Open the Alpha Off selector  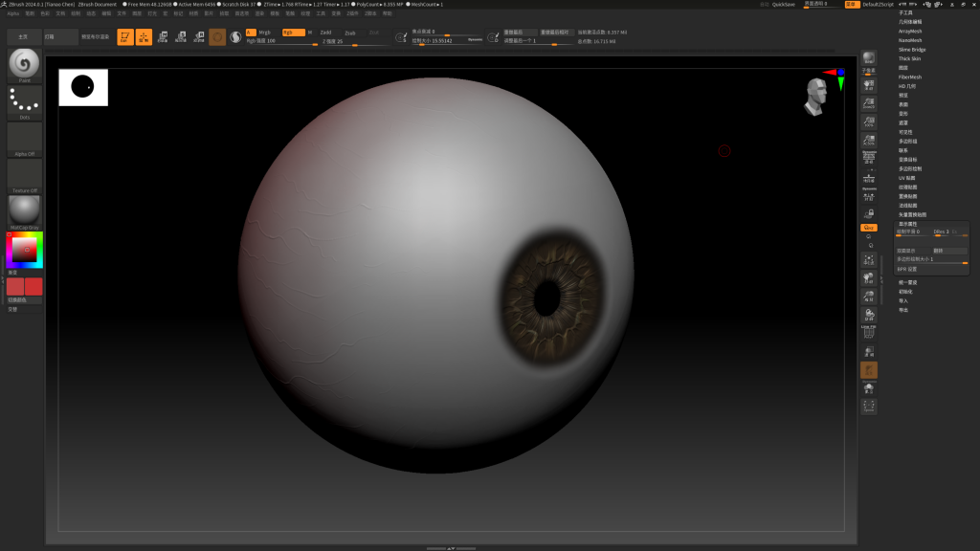click(x=24, y=140)
